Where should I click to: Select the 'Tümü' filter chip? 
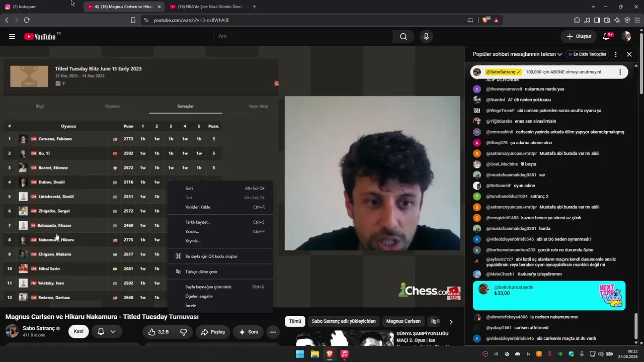point(295,321)
